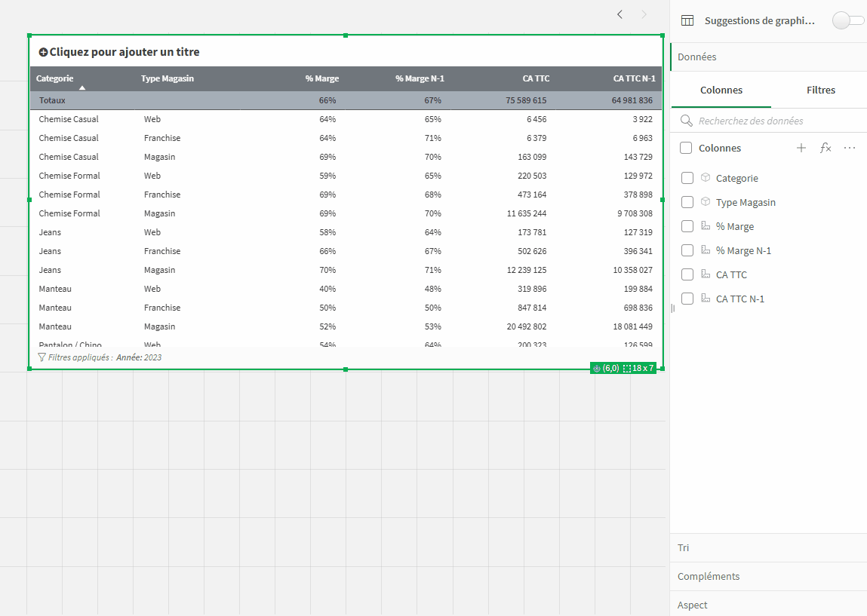This screenshot has width=867, height=616.
Task: Check the select-all Colonnes checkbox
Action: [686, 148]
